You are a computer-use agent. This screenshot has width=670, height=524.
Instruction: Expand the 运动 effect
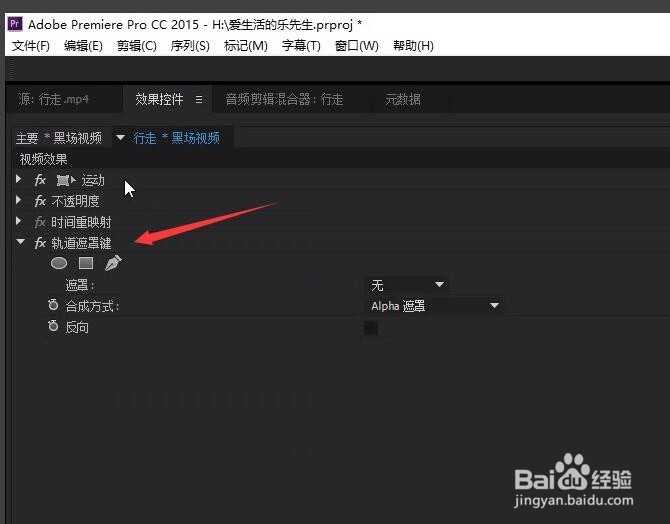(18, 178)
